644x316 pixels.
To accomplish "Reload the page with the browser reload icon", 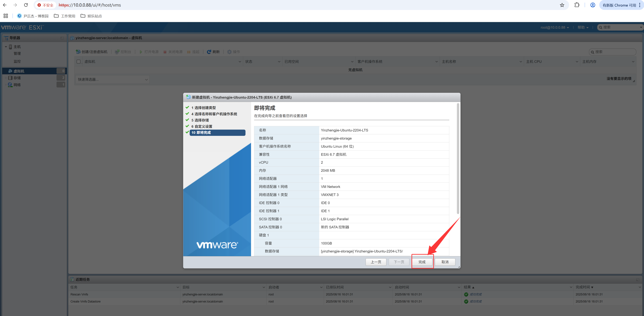I will (x=26, y=5).
